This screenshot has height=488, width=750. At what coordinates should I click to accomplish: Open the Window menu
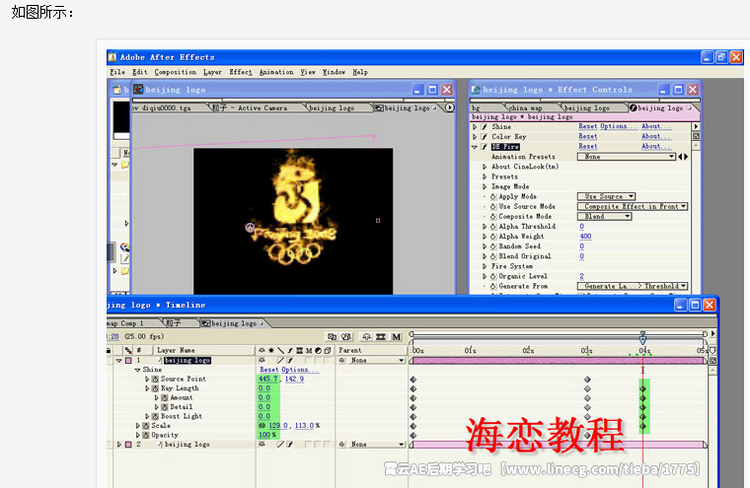(333, 72)
